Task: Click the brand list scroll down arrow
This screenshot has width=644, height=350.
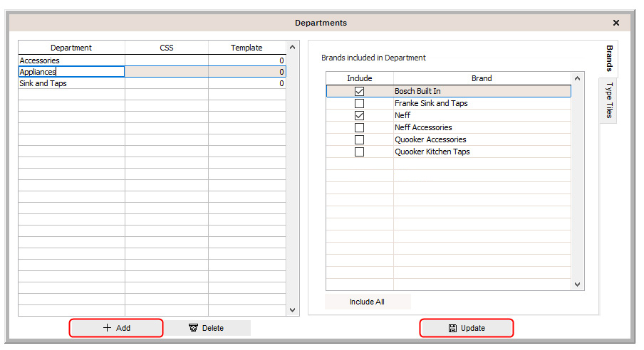Action: tap(578, 285)
